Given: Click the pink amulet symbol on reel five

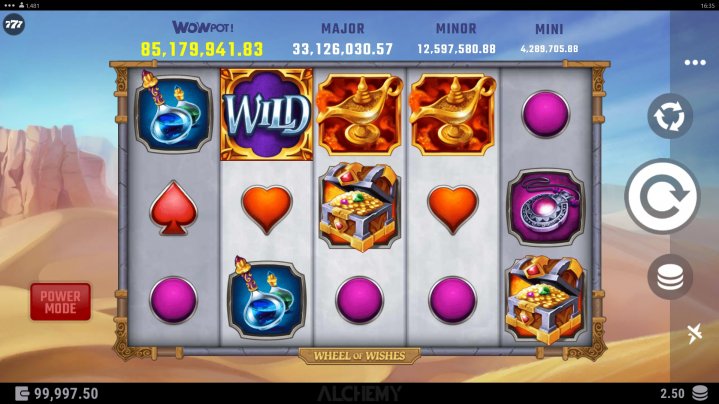Looking at the screenshot, I should pos(545,207).
